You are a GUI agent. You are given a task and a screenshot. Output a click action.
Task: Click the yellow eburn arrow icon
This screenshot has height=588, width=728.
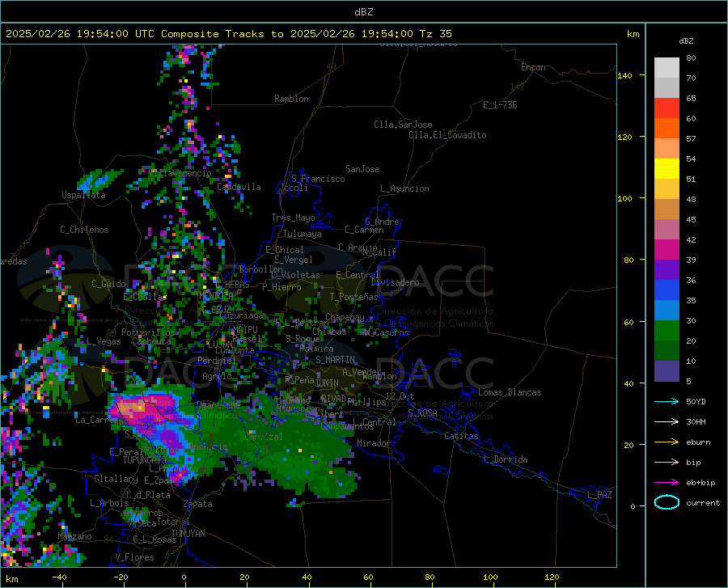point(667,442)
